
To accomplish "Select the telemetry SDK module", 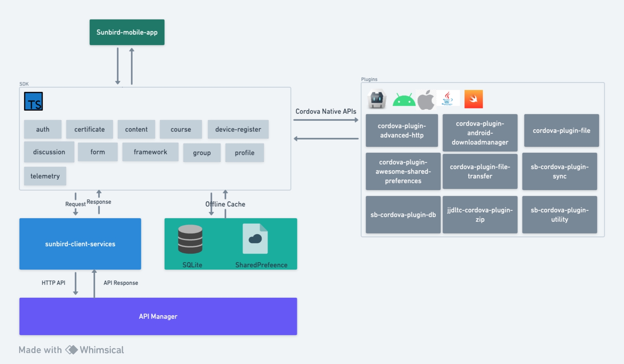I will point(45,176).
